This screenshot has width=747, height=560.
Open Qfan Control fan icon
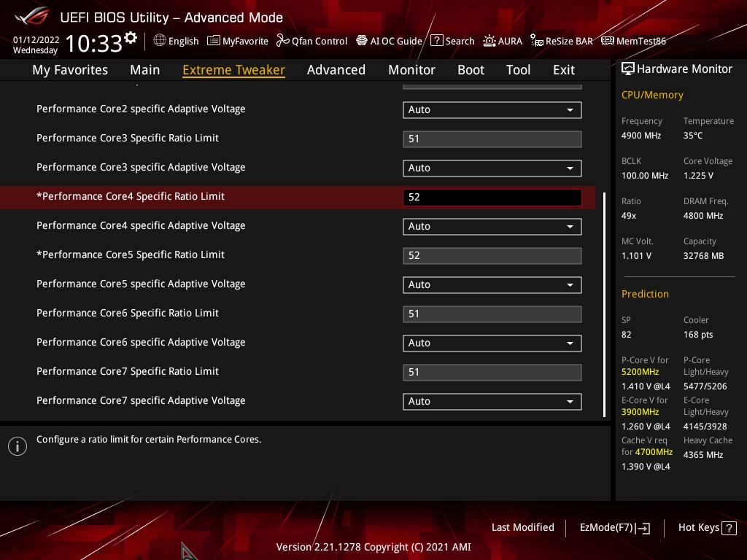point(283,41)
